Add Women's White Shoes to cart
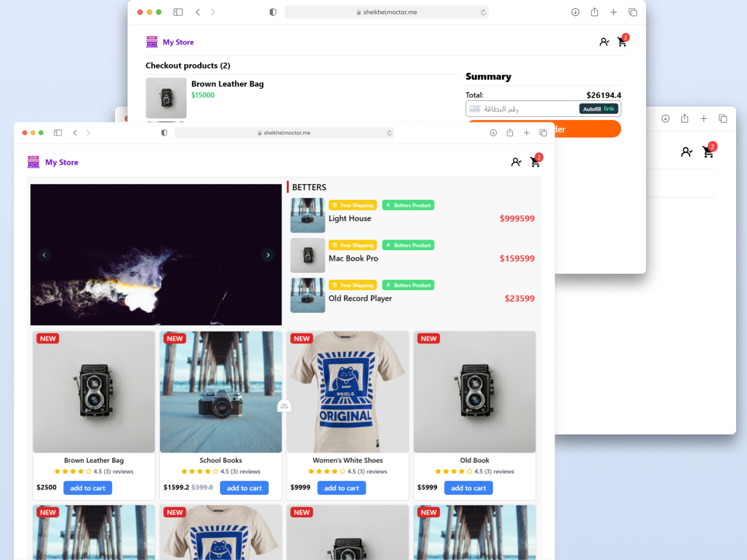Screen dimensions: 747x560 (x=342, y=488)
